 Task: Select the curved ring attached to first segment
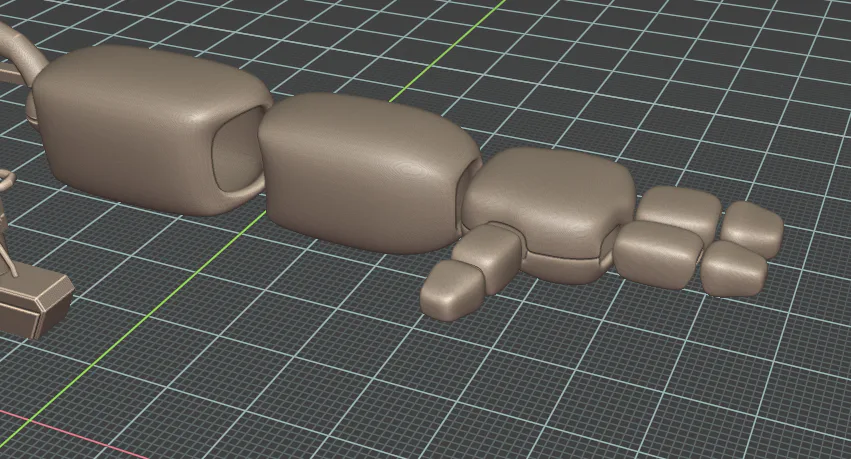(22, 52)
